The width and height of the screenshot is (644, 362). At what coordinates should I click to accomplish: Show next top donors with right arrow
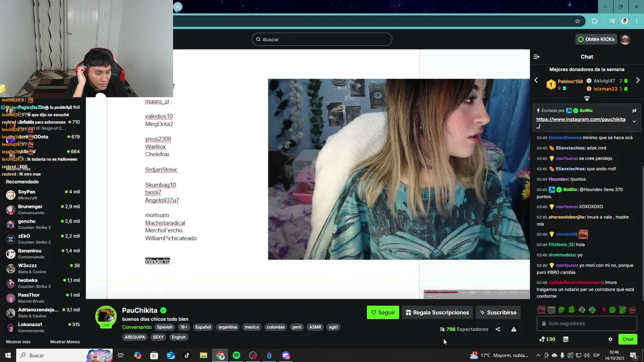638,80
